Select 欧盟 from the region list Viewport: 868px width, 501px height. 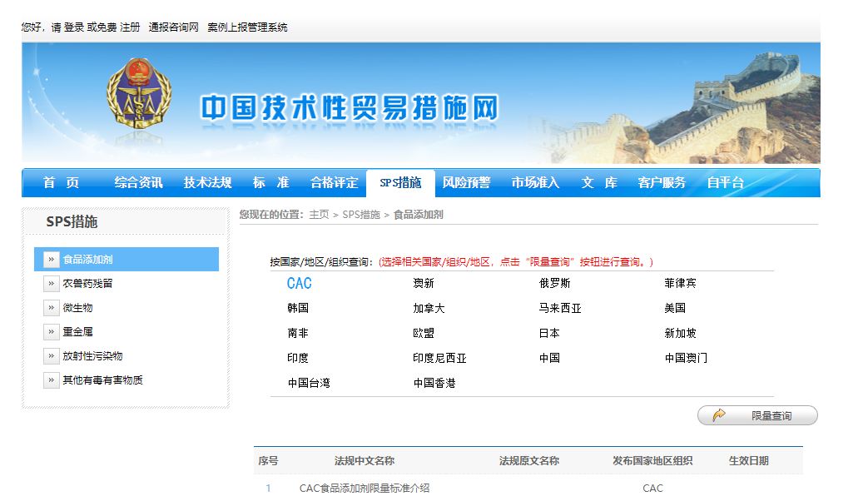[421, 332]
